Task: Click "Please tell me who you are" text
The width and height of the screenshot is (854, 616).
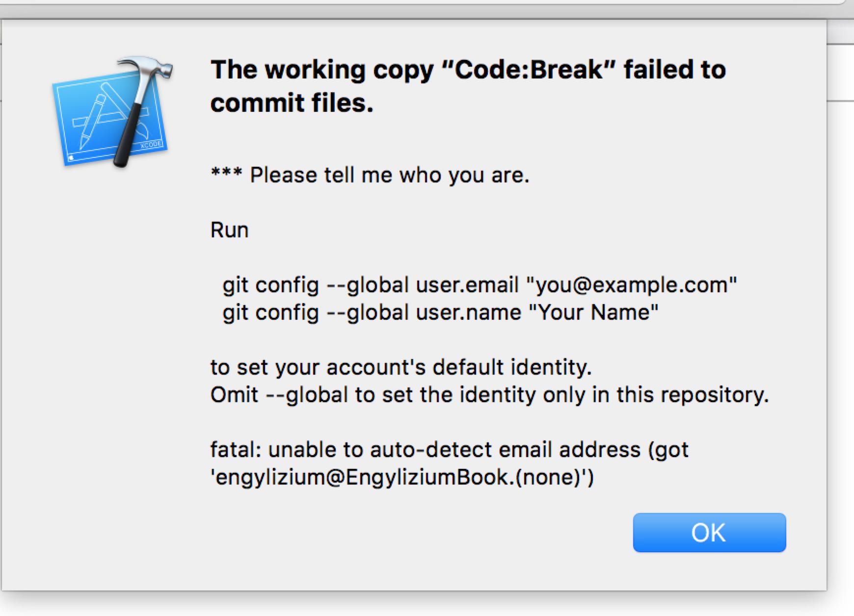Action: 389,175
